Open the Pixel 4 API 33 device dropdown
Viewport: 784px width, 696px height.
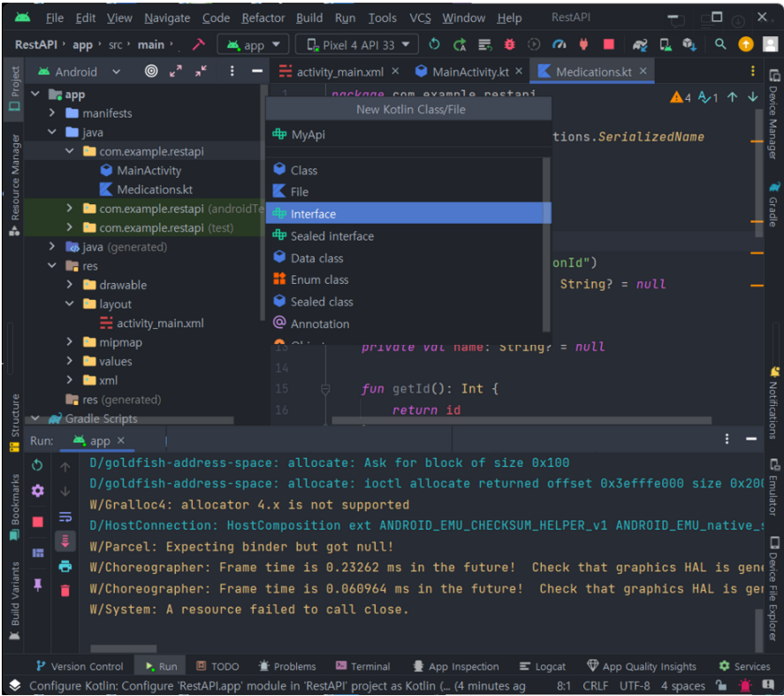pyautogui.click(x=357, y=45)
